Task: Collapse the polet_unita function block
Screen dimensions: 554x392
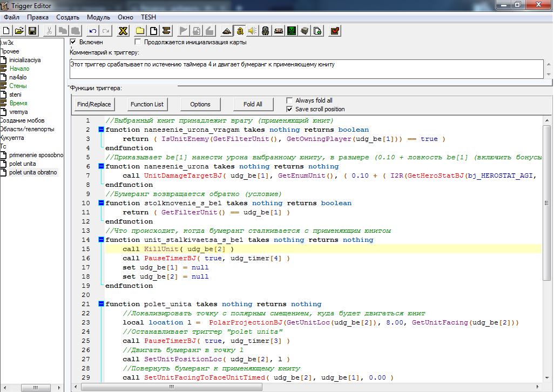Action: [x=101, y=304]
